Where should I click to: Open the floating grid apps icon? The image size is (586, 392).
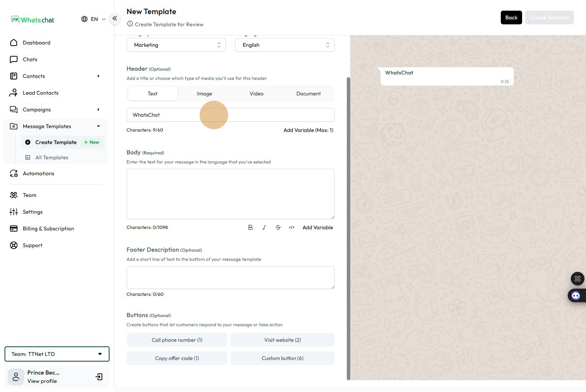(x=577, y=279)
